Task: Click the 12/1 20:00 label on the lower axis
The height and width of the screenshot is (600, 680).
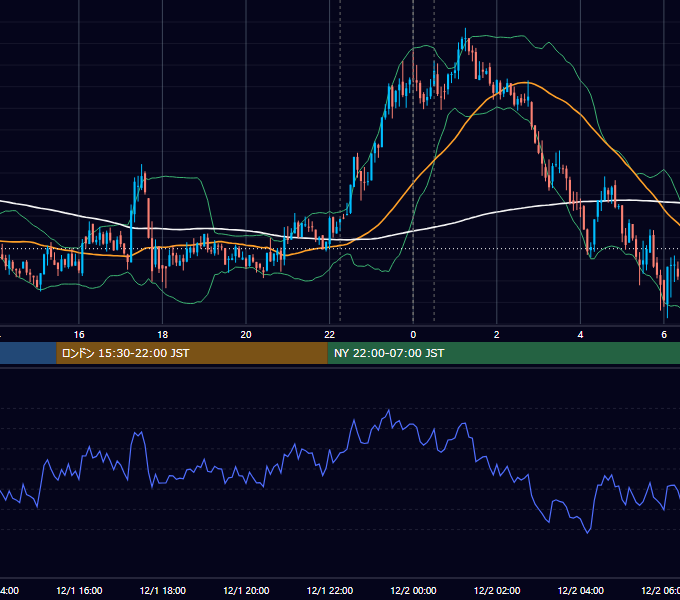Action: 246,590
